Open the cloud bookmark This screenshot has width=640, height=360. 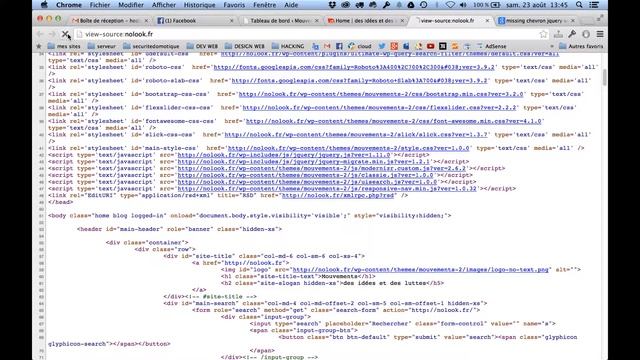pyautogui.click(x=360, y=47)
